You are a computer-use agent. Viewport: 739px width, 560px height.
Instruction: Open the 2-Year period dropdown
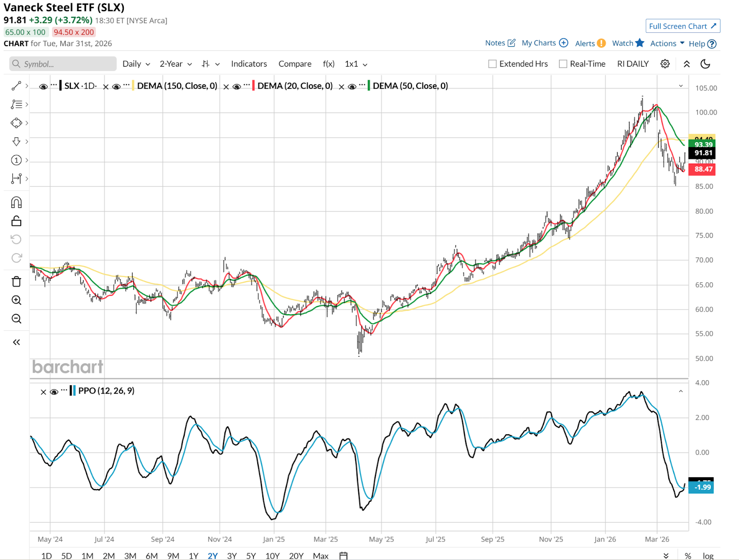(x=176, y=64)
